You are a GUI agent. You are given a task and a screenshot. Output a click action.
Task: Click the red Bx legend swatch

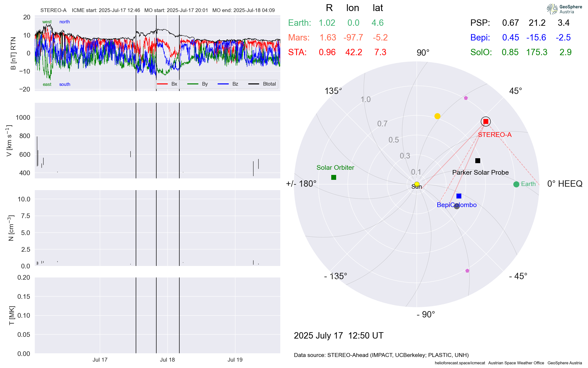162,84
